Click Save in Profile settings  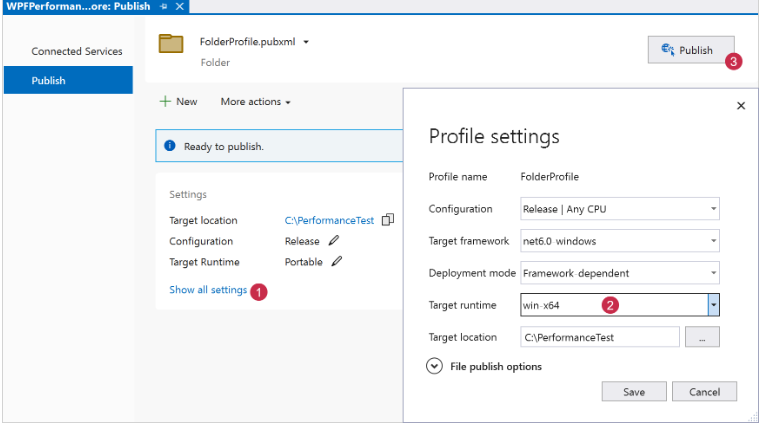[634, 392]
